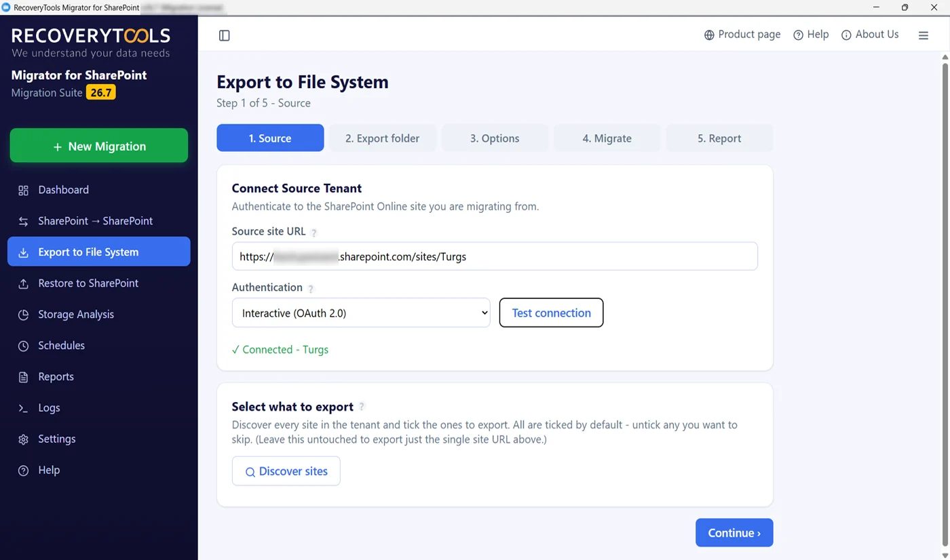Click the RecoveryTools logo in the sidebar
The width and height of the screenshot is (950, 560).
(91, 42)
